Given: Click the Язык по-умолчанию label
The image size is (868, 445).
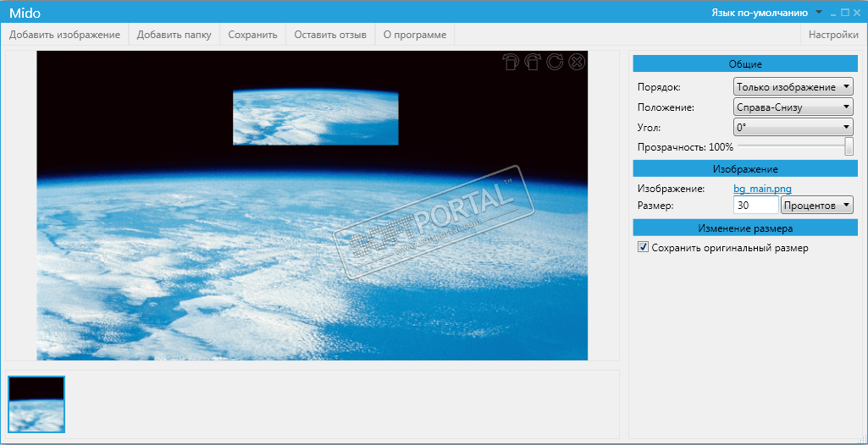Looking at the screenshot, I should (760, 12).
